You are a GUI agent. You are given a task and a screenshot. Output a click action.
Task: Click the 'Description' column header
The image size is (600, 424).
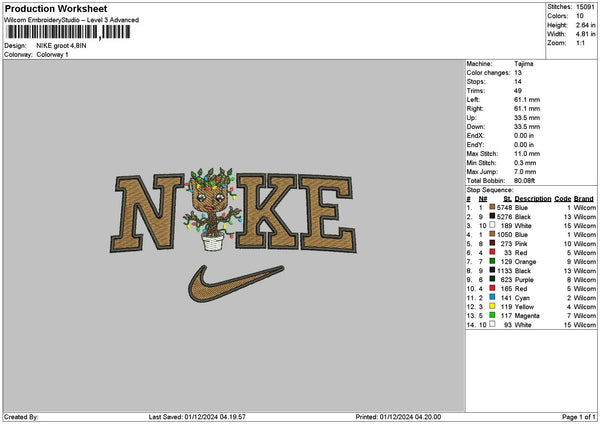coord(533,199)
